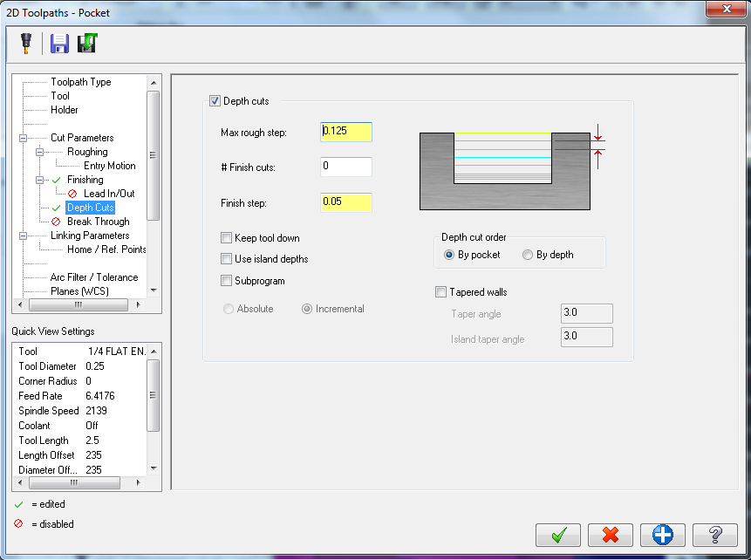Click the blue plus apply button
This screenshot has height=560, width=751.
click(662, 535)
